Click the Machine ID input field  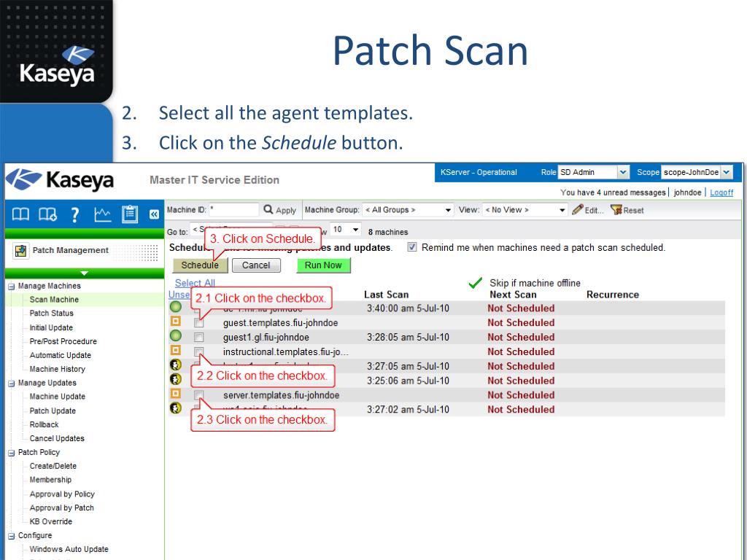(x=233, y=210)
